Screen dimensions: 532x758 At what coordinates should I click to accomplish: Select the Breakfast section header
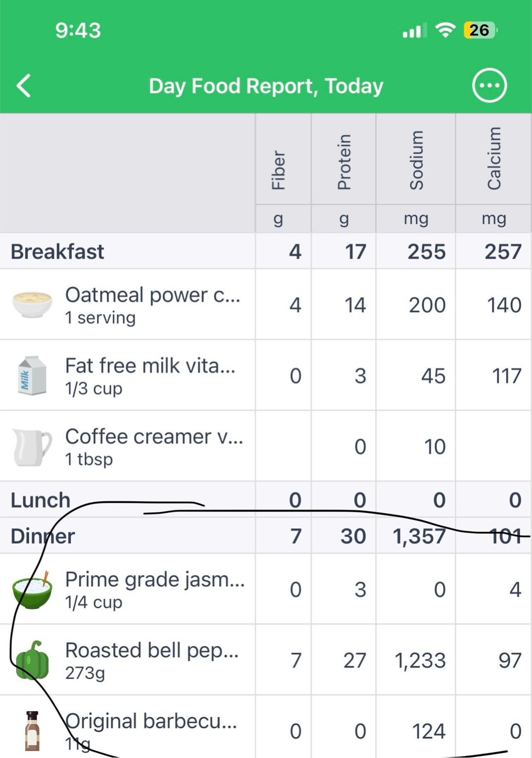point(266,251)
